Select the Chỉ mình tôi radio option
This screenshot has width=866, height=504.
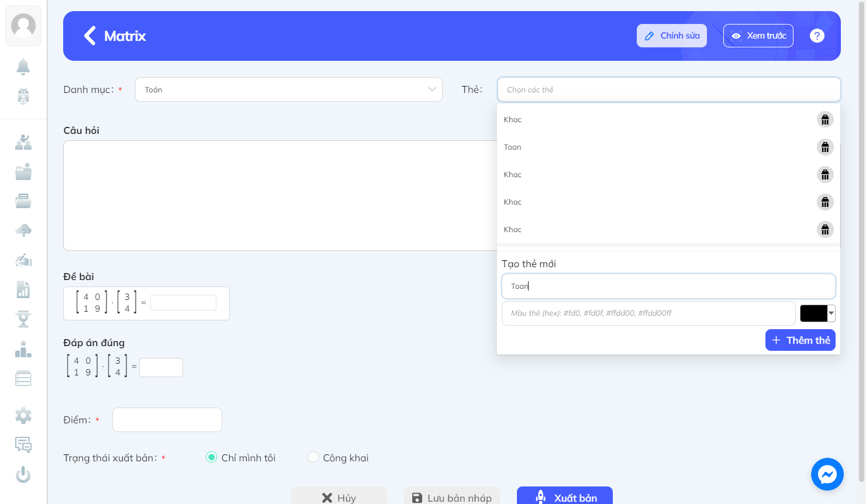[212, 457]
